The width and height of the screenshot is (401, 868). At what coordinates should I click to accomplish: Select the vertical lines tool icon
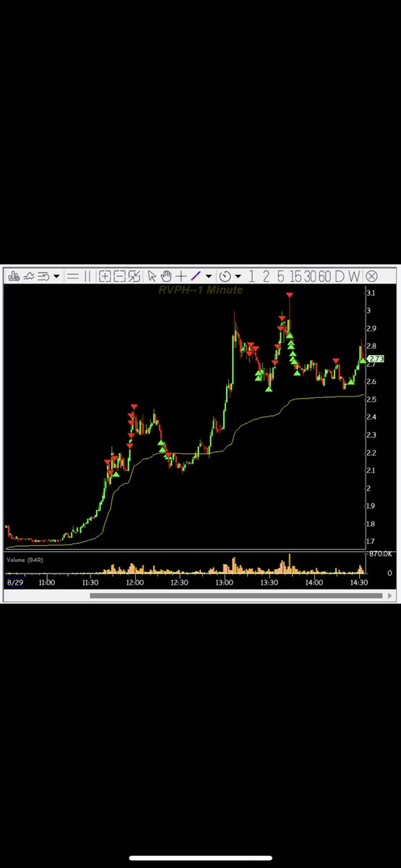87,276
